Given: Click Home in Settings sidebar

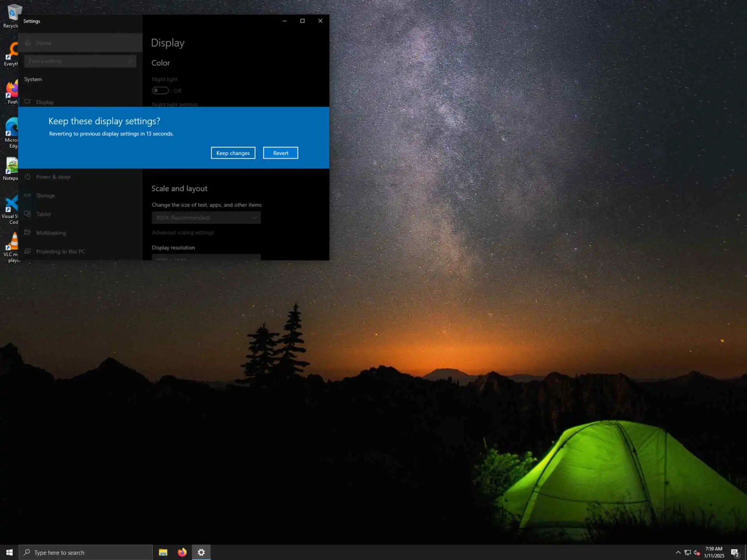Looking at the screenshot, I should [x=44, y=43].
